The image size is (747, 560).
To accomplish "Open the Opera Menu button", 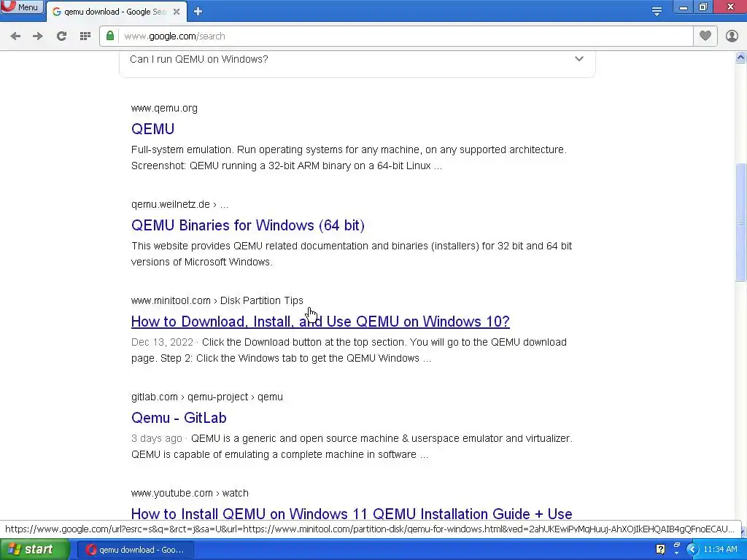I will (x=21, y=7).
